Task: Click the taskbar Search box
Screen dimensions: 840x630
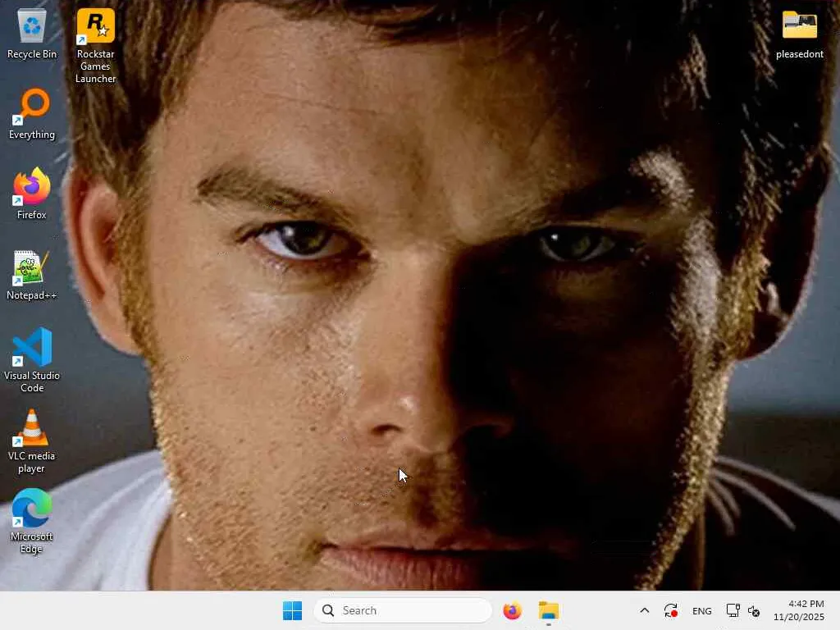Action: point(403,610)
